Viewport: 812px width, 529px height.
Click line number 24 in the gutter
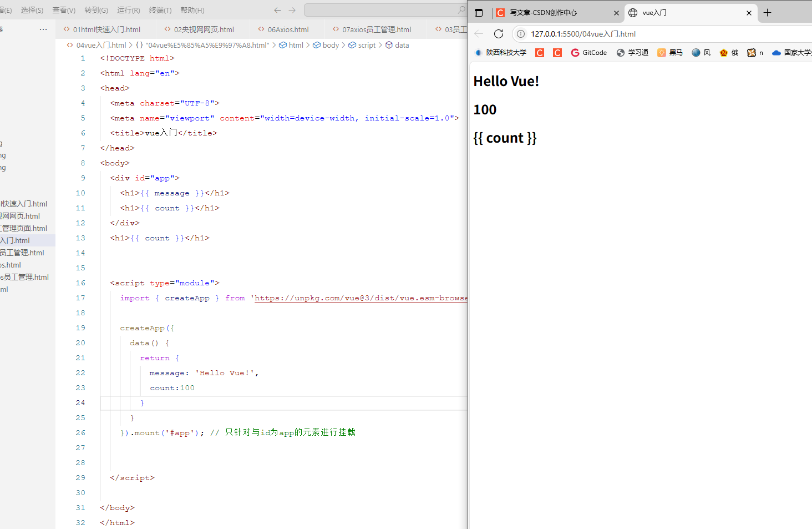pos(80,403)
